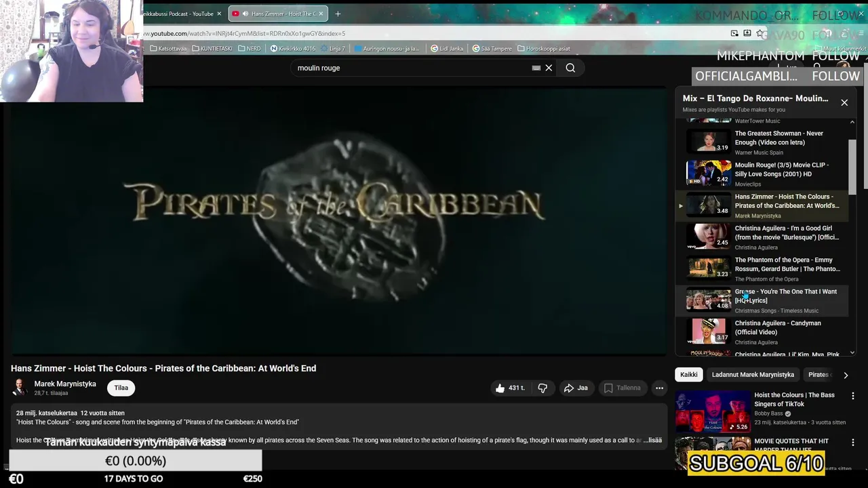Viewport: 868px width, 488px height.
Task: Like the video with thumbs up
Action: [x=510, y=388]
